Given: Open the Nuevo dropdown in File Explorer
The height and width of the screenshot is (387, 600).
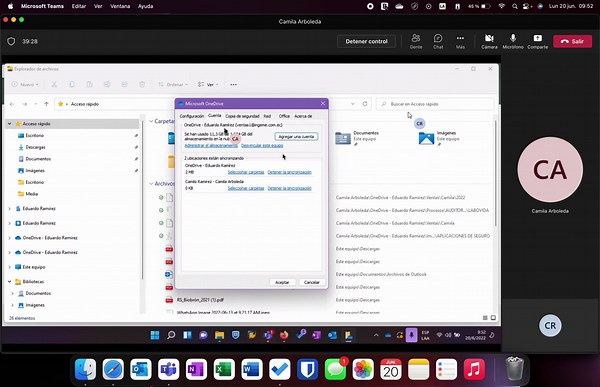Looking at the screenshot, I should click(25, 84).
